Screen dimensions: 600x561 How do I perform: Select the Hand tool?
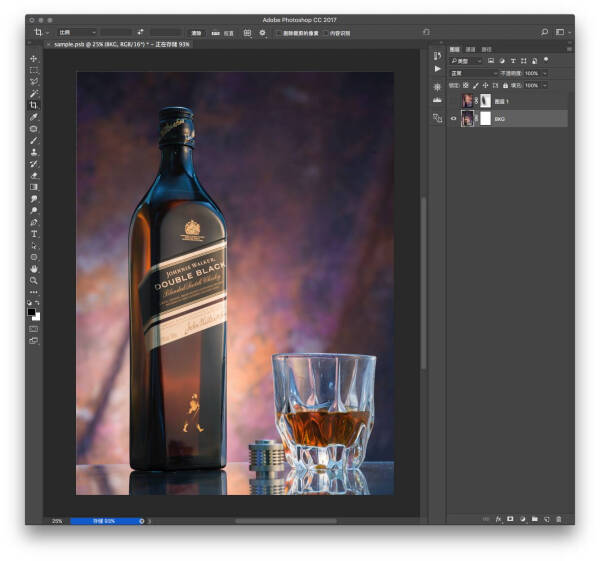click(34, 269)
